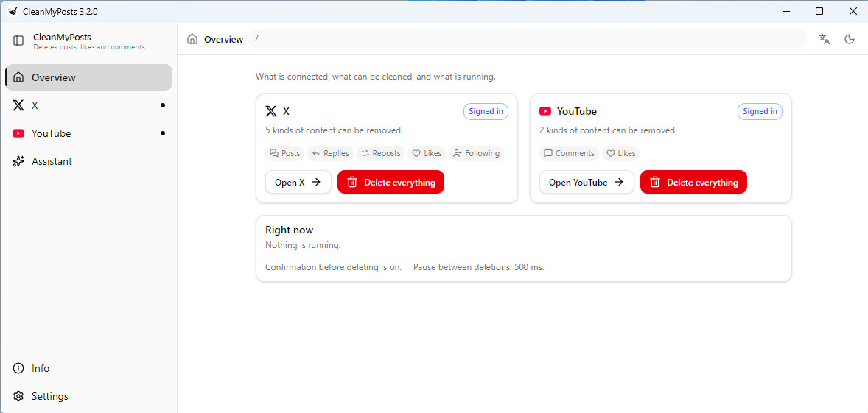Select the Following chip on X card
Screen dimensions: 868x413
pyautogui.click(x=476, y=153)
